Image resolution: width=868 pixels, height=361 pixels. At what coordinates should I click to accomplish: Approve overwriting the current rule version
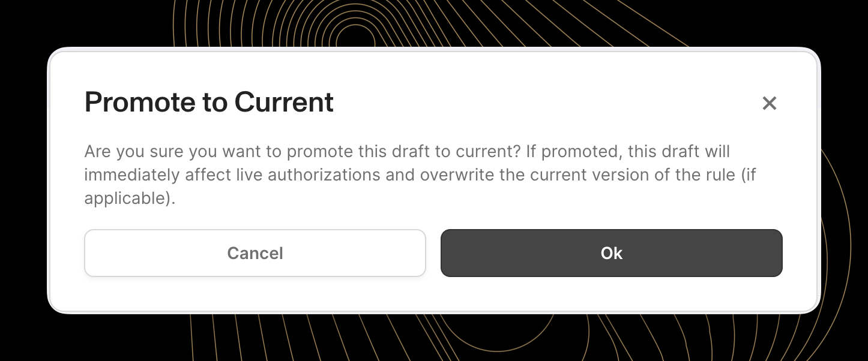tap(612, 253)
